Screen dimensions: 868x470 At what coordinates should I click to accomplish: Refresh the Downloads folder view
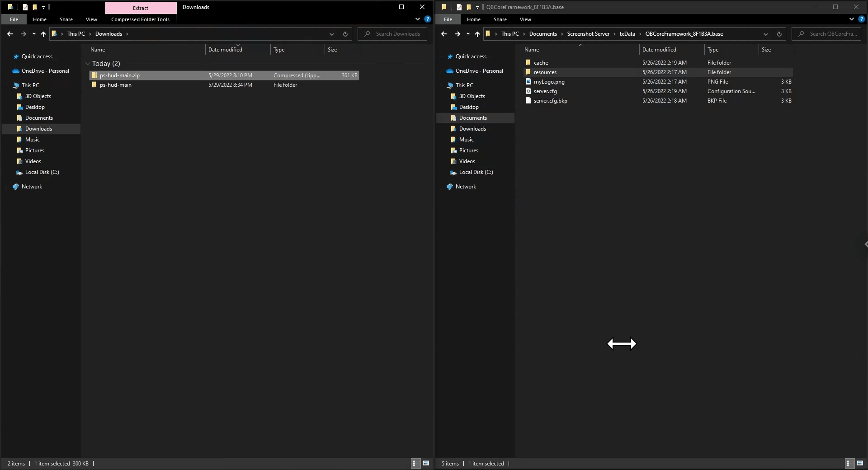pyautogui.click(x=345, y=34)
